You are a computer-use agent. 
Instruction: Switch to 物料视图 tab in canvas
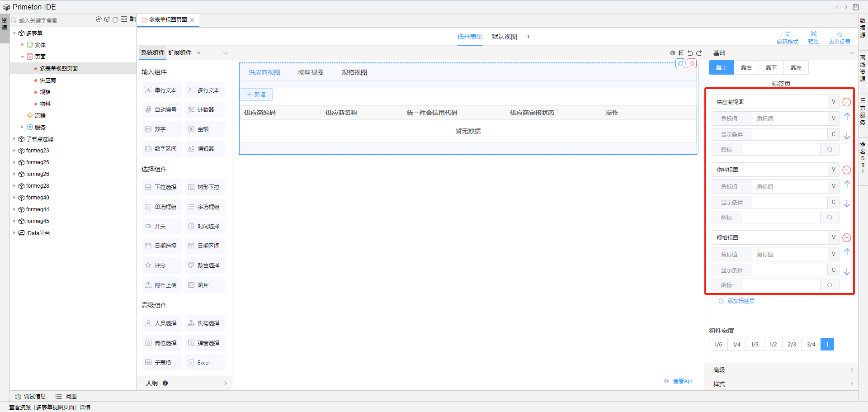(x=311, y=72)
